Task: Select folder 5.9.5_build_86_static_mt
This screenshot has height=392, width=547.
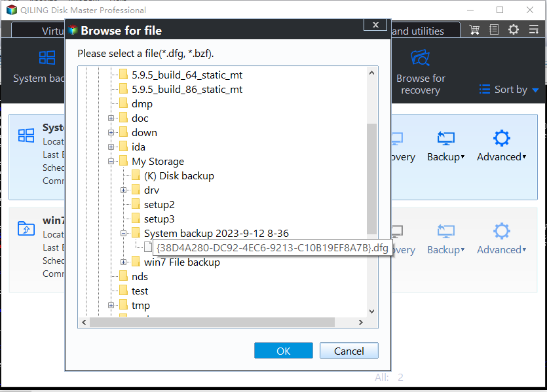Action: [187, 90]
